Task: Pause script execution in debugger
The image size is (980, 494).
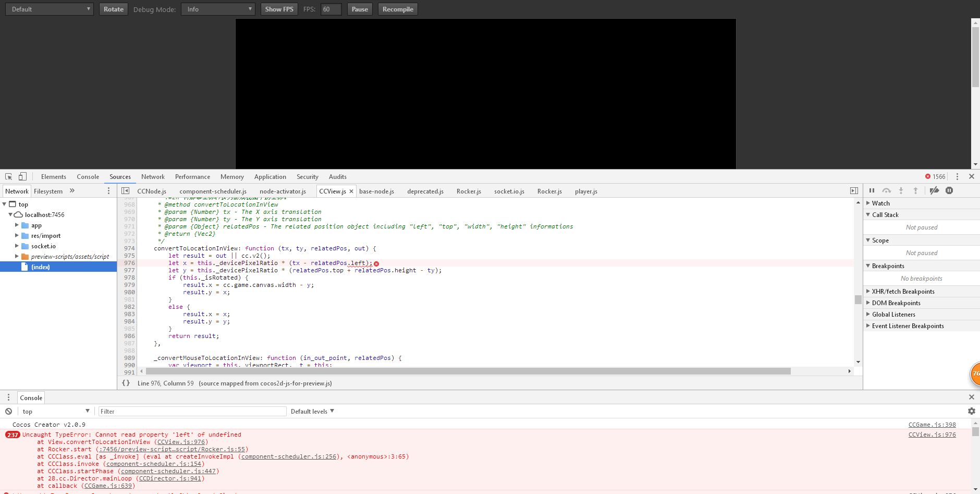Action: pyautogui.click(x=872, y=191)
